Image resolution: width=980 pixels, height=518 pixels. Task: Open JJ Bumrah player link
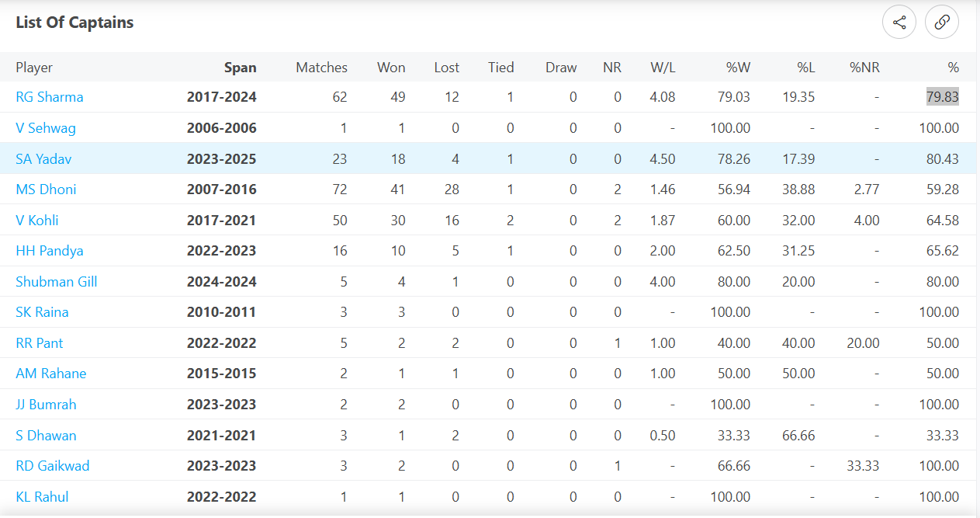[x=46, y=405]
